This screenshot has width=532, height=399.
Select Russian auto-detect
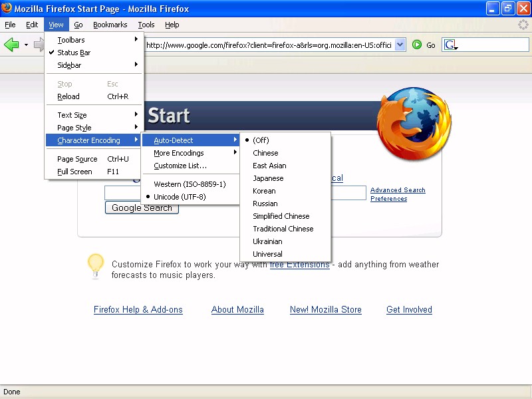tap(285, 203)
